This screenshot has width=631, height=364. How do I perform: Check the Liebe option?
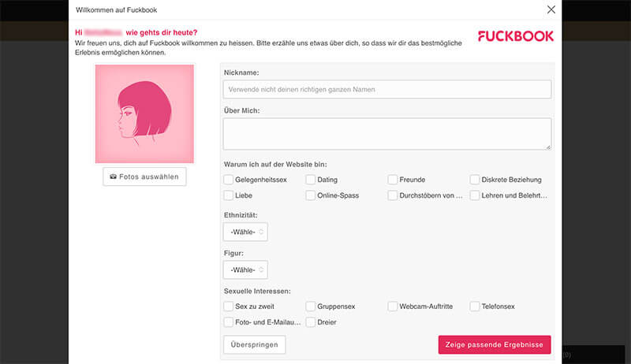[229, 195]
